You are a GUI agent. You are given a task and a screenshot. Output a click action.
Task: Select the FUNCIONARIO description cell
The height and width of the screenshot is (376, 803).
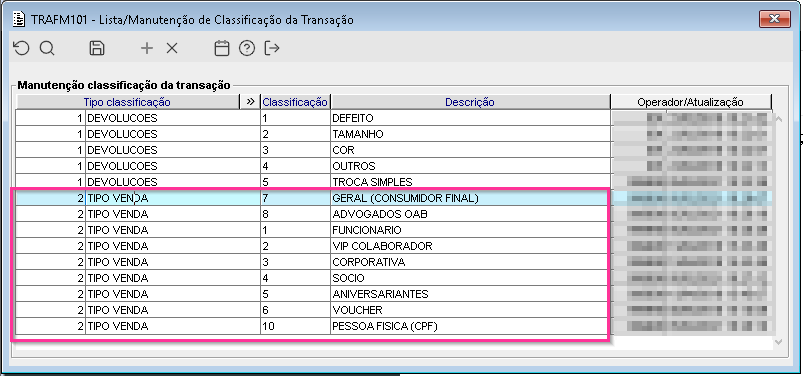[x=470, y=230]
